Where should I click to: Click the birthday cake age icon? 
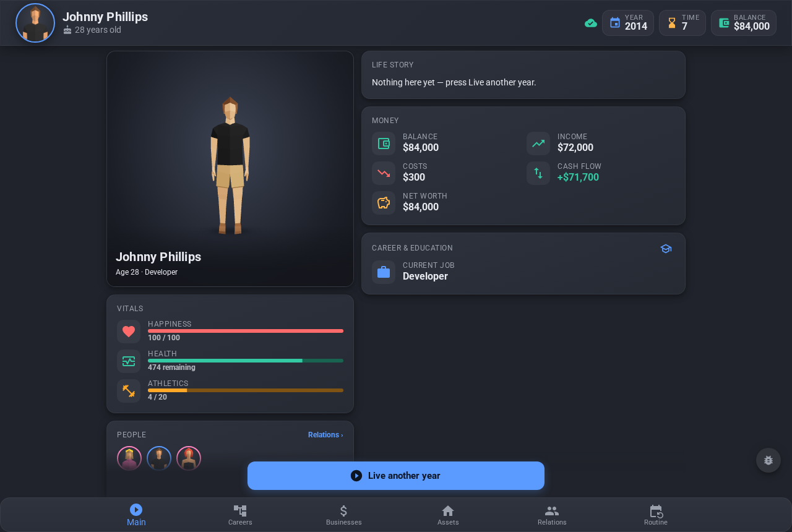click(67, 30)
